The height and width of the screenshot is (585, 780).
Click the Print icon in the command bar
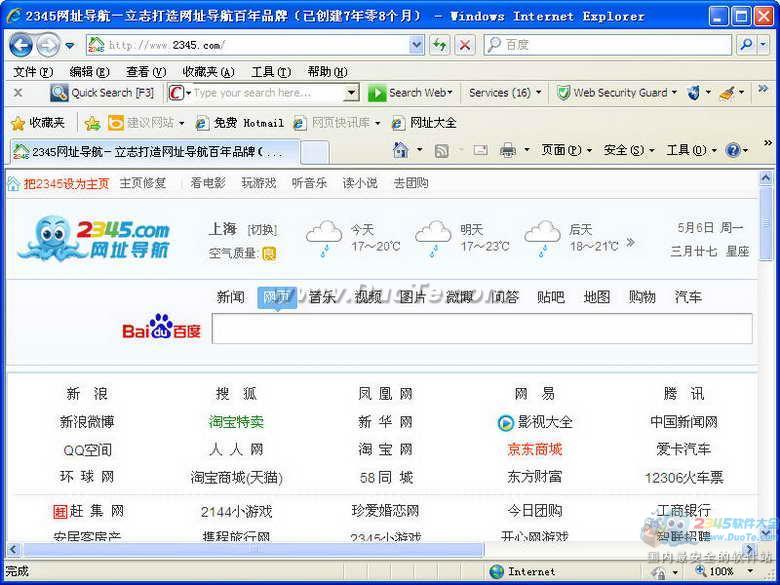coord(508,150)
